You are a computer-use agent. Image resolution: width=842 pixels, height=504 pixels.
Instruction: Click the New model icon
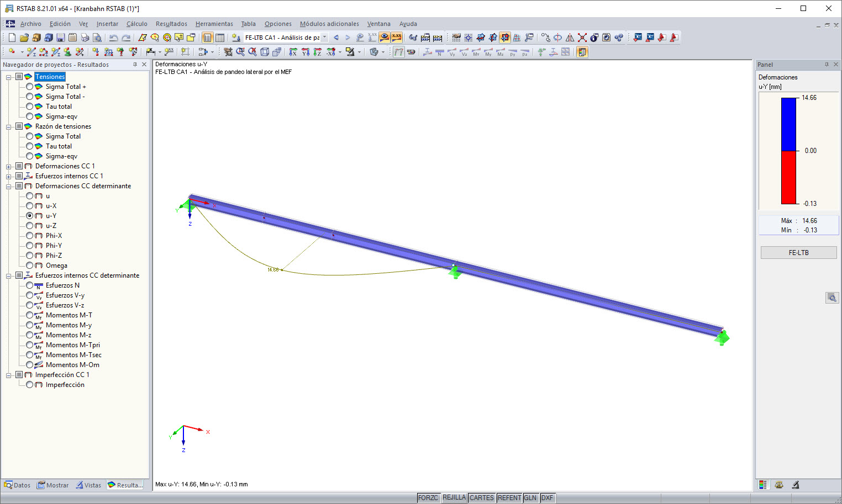click(x=12, y=38)
